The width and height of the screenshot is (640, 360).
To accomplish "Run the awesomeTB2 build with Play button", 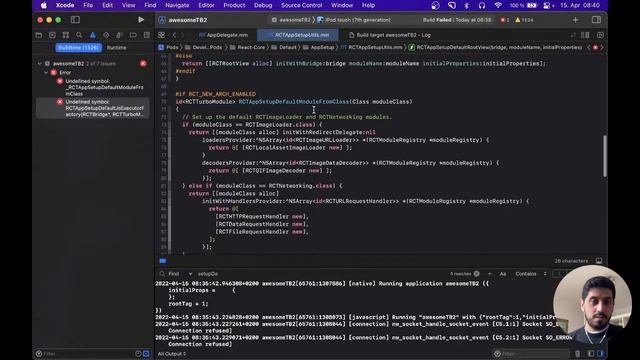I will coord(141,20).
